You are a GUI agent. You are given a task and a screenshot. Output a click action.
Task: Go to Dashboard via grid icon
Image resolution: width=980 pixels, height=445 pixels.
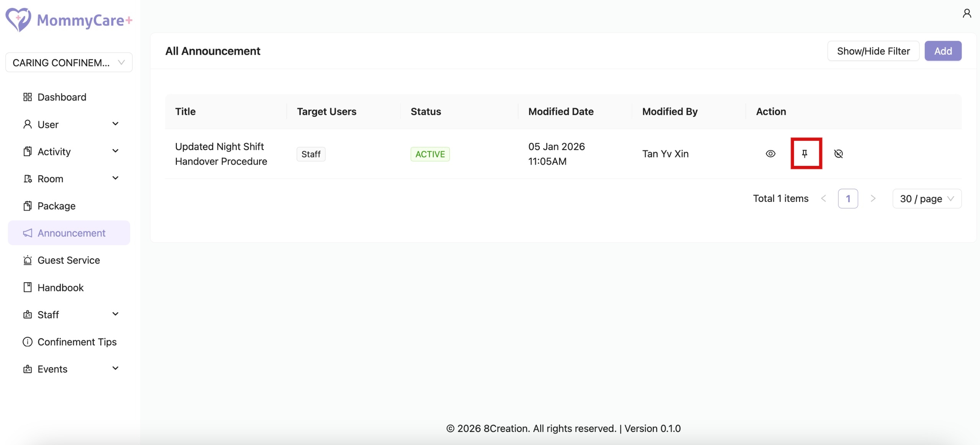(x=28, y=97)
